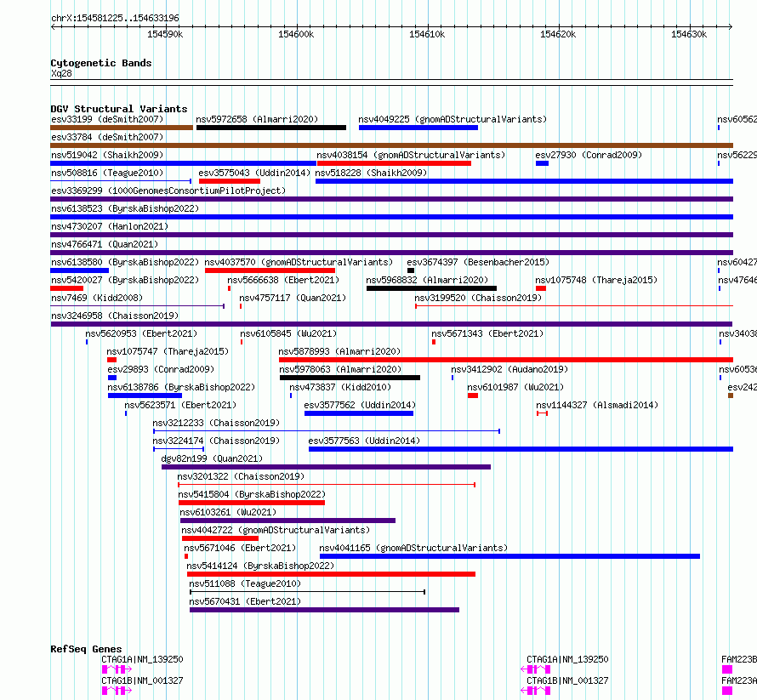Open nsv4049225 (gnomADStructuralVariants) label
757x700 pixels.
452,119
